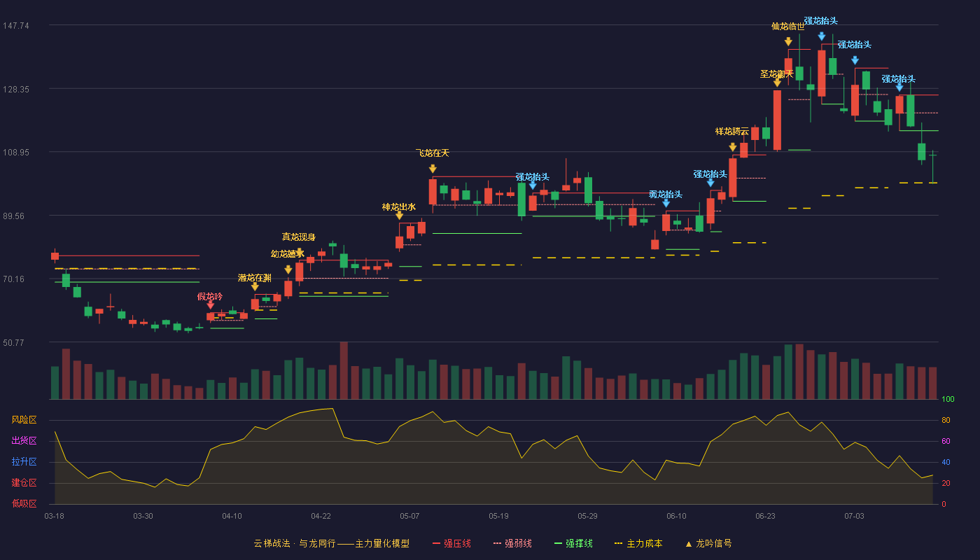Click the 06-10 date label
The height and width of the screenshot is (560, 980).
click(676, 516)
